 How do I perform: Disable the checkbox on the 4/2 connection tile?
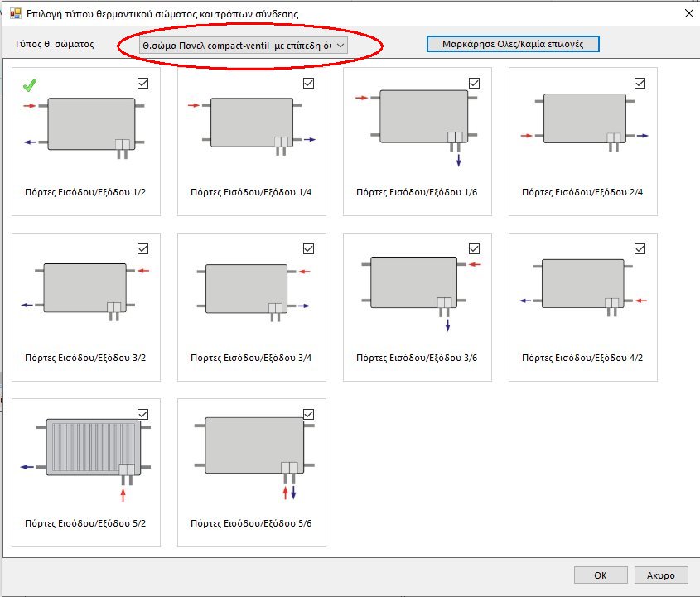pos(640,248)
